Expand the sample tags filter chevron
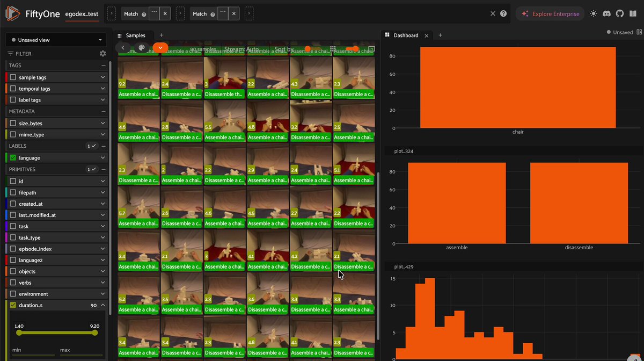Image resolution: width=644 pixels, height=361 pixels. coord(103,77)
